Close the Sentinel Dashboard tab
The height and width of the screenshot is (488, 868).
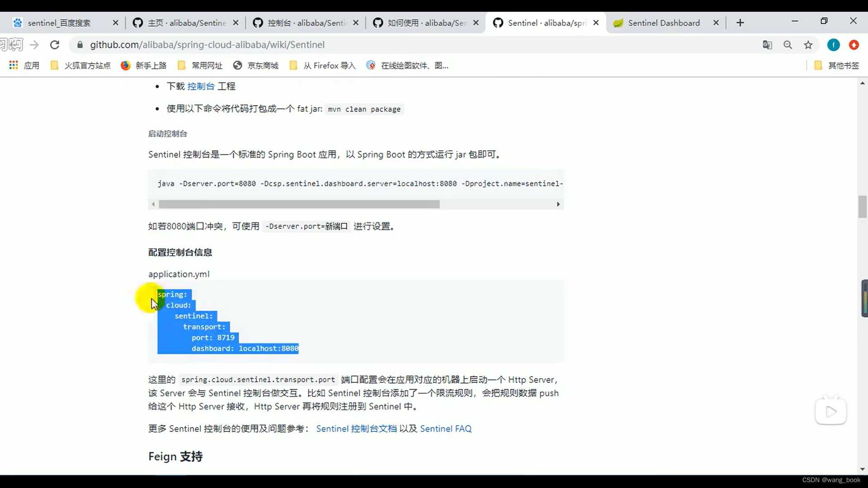tap(716, 23)
